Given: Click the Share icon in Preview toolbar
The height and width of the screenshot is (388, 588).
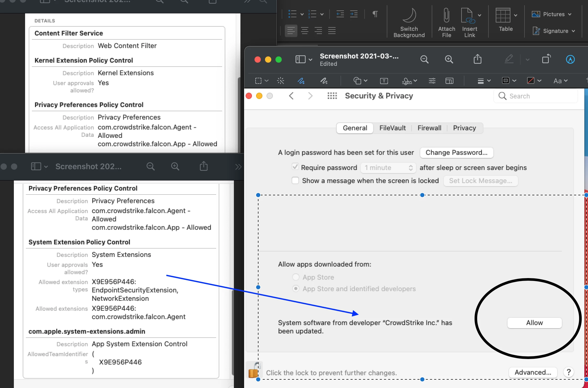Looking at the screenshot, I should [477, 59].
